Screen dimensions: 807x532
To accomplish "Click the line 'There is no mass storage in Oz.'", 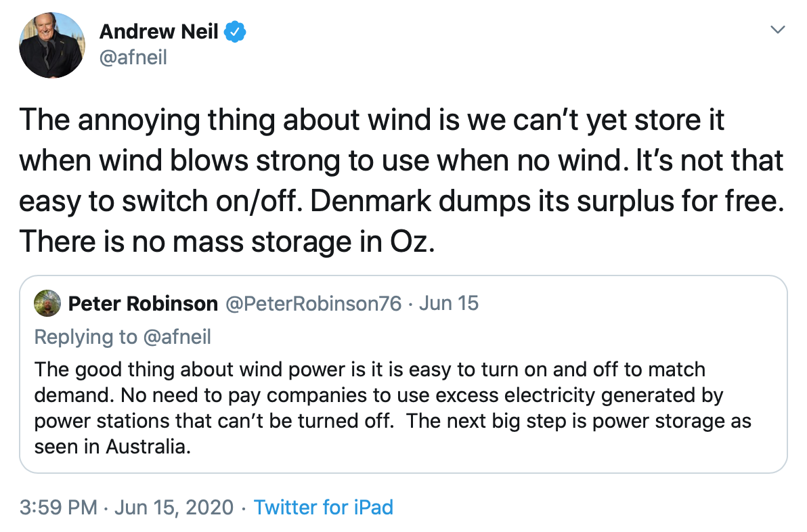I will [227, 242].
